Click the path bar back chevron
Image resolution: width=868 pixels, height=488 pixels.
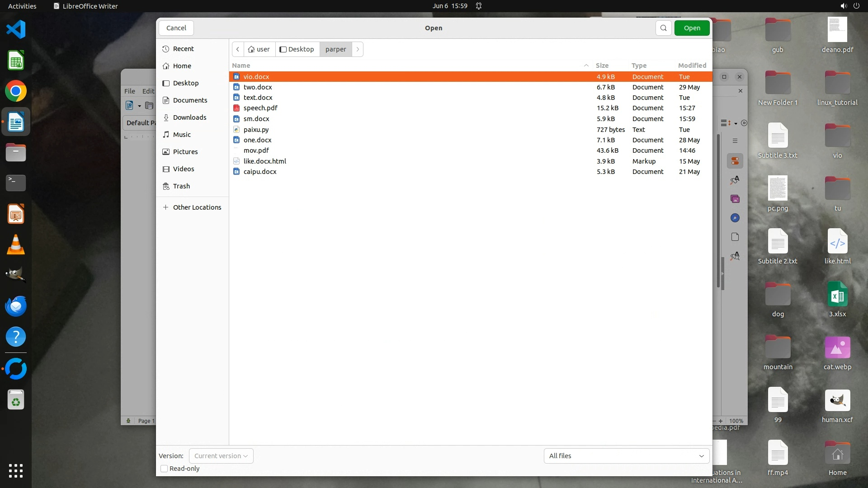point(238,49)
